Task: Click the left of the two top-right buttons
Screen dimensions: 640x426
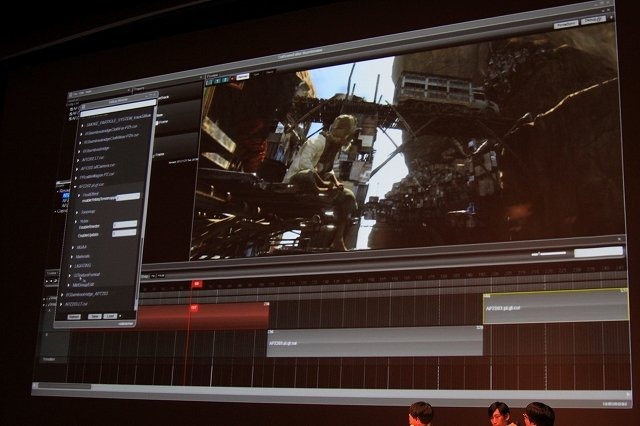Action: (x=567, y=24)
